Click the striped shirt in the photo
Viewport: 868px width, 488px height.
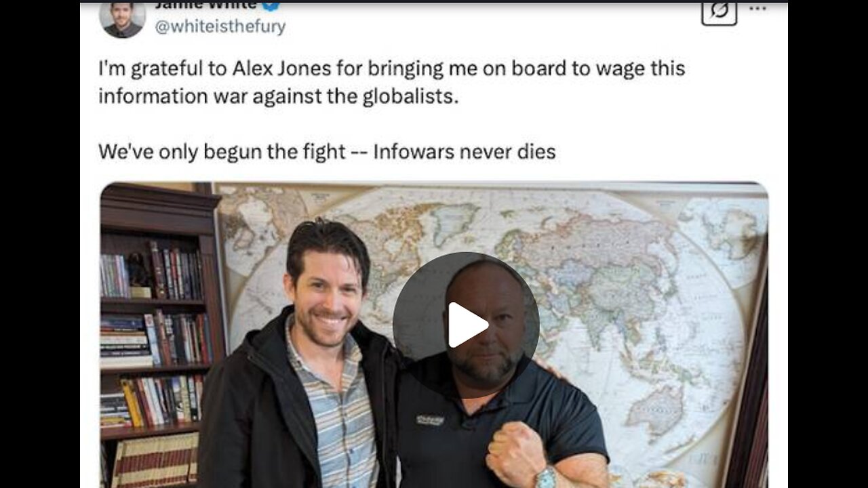pyautogui.click(x=331, y=413)
